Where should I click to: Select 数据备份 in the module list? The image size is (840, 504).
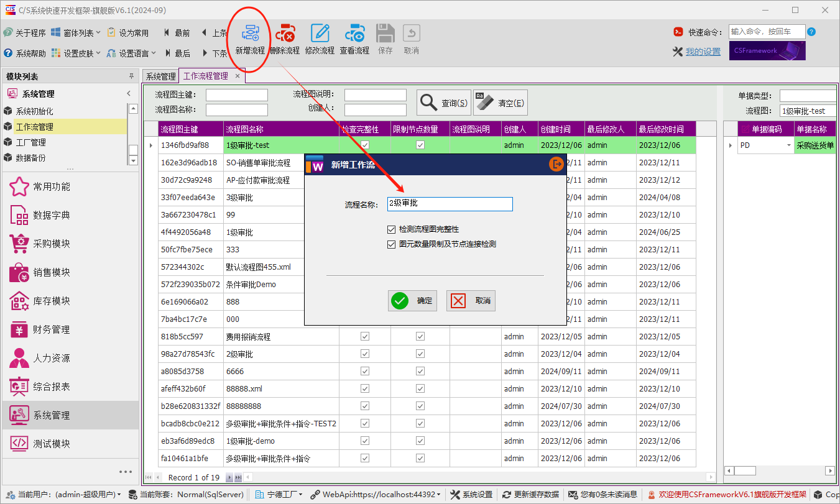click(65, 158)
